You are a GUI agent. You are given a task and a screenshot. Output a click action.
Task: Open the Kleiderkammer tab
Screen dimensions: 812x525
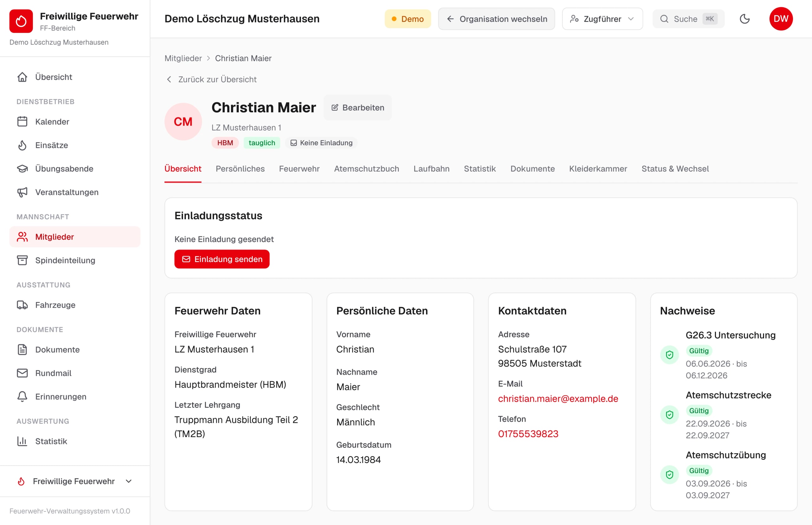tap(598, 169)
